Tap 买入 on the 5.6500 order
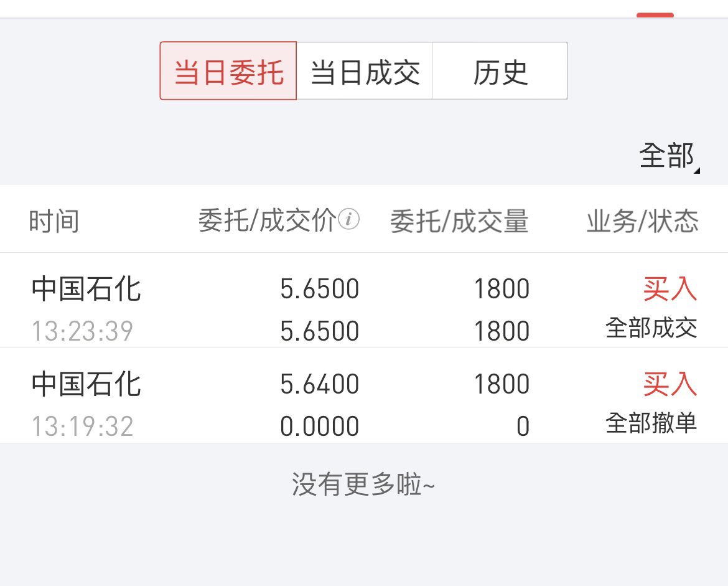Screen dimensions: 728x586 (x=670, y=288)
